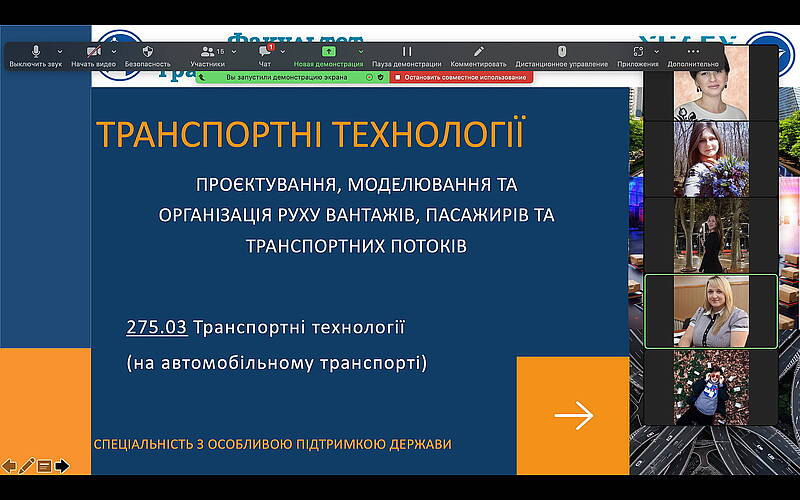The image size is (800, 500).
Task: Pause sharing with Пауза демонстрации
Action: (x=407, y=56)
